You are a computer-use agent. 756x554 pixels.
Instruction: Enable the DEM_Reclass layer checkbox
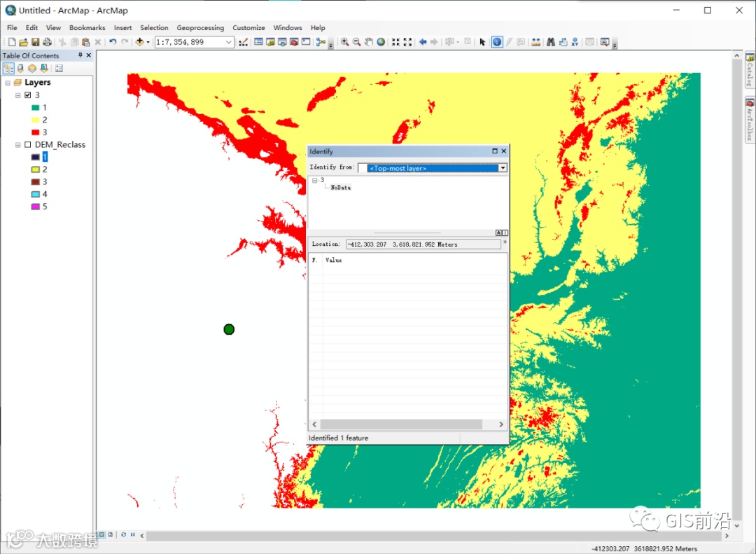(27, 145)
